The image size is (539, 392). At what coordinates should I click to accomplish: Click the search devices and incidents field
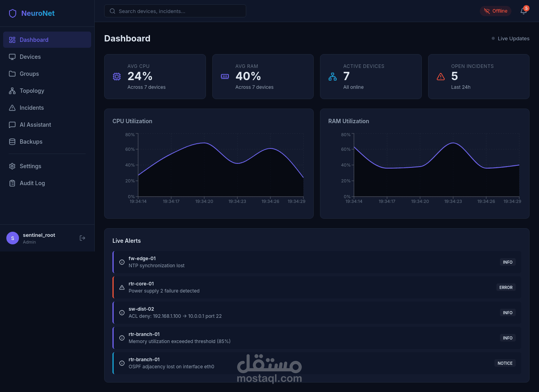(x=175, y=11)
